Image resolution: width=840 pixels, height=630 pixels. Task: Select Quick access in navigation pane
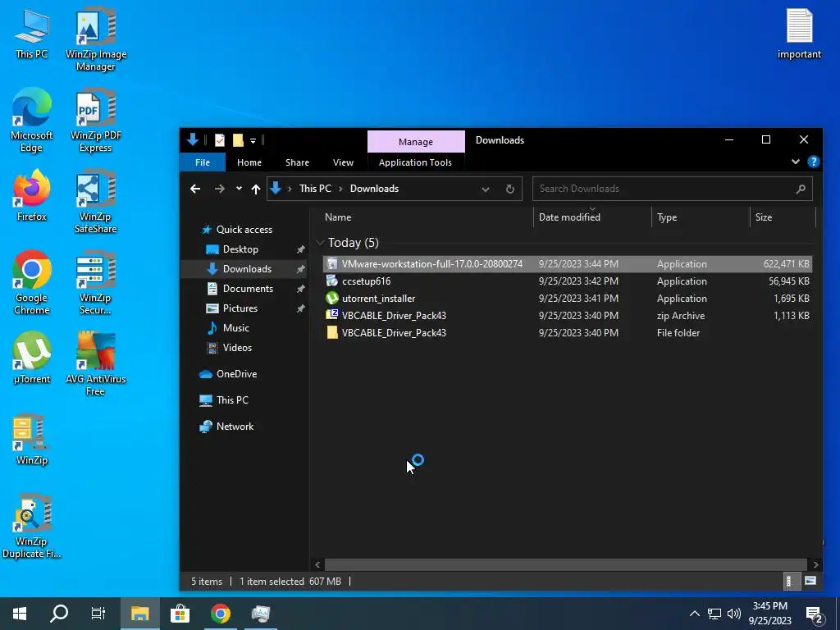tap(244, 230)
